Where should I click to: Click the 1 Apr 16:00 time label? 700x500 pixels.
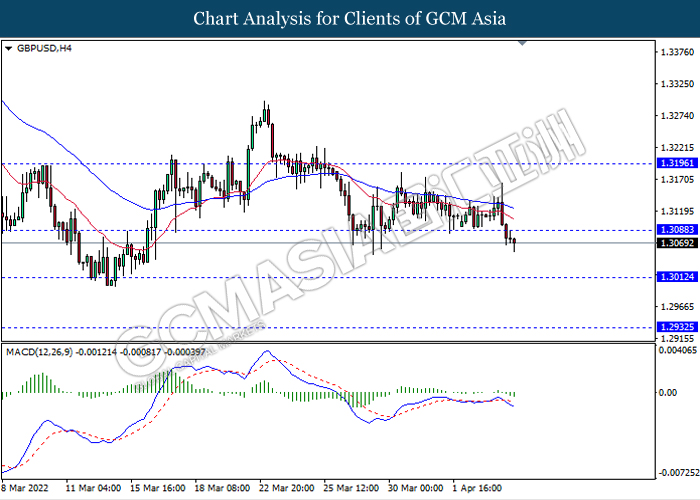coord(477,488)
